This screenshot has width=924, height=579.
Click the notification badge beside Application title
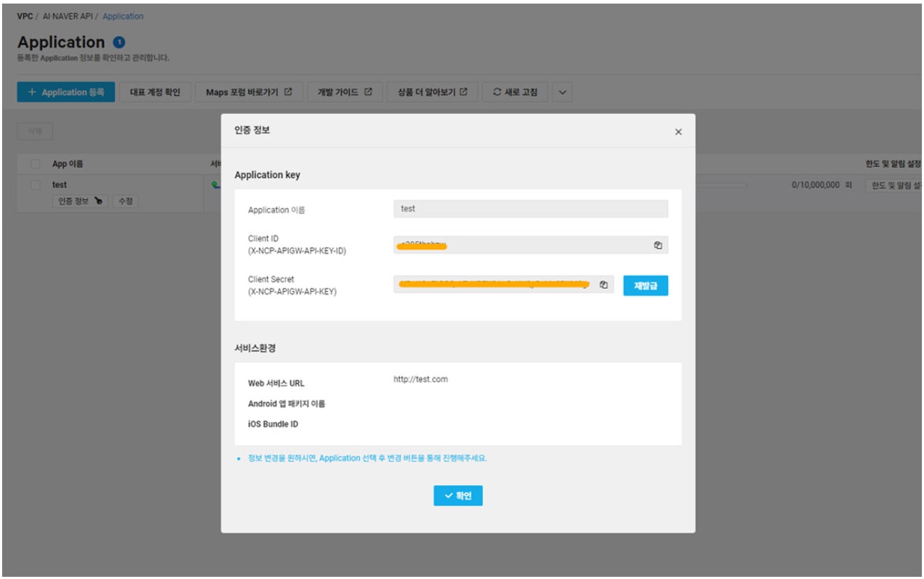coord(119,43)
